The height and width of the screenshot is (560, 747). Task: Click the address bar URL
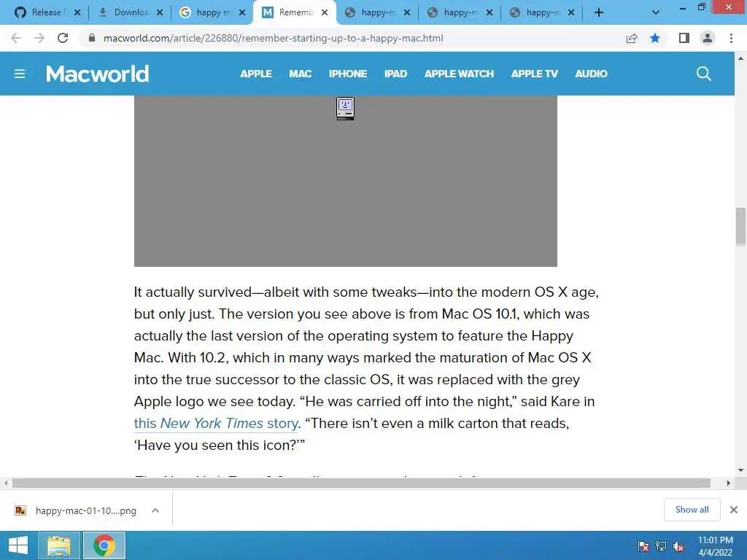click(x=273, y=38)
